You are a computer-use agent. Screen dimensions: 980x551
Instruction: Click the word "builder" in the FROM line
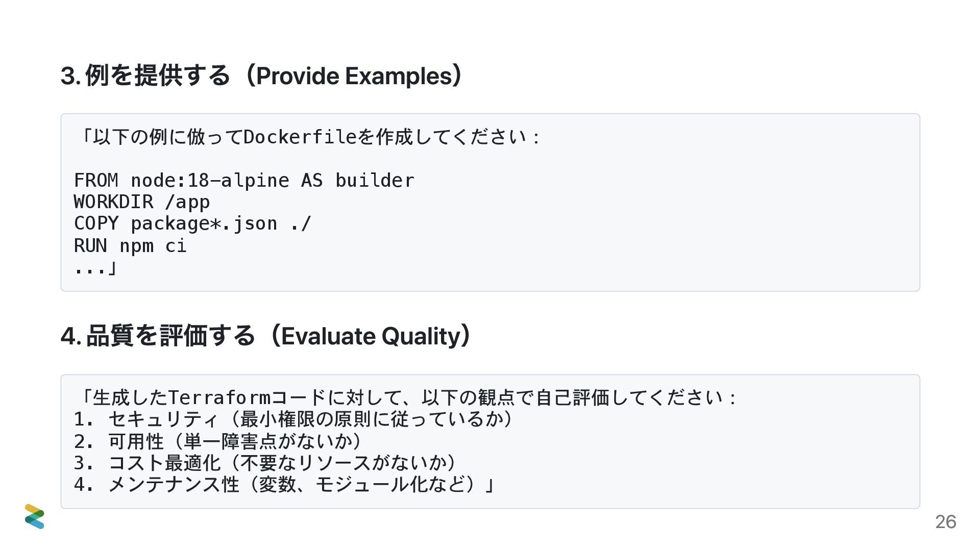375,181
